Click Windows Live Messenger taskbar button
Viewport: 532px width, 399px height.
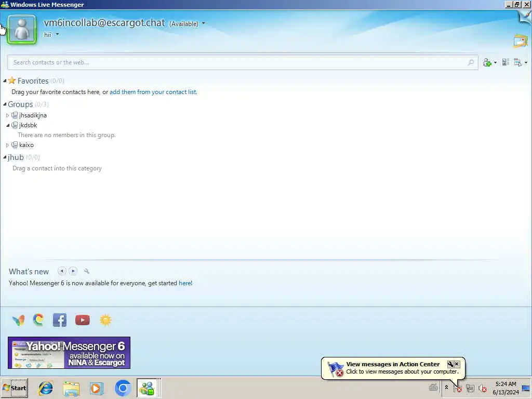coord(147,388)
